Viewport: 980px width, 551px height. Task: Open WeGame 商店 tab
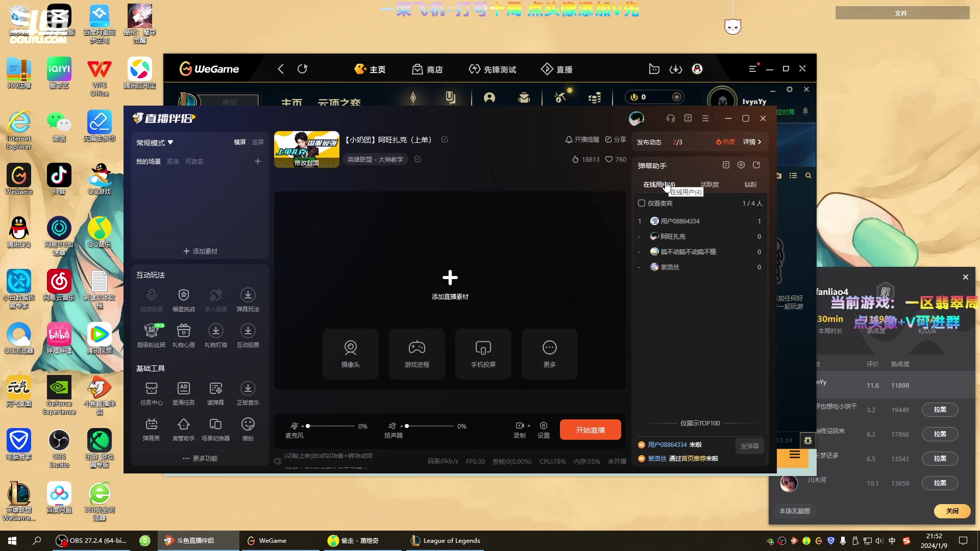tap(428, 69)
